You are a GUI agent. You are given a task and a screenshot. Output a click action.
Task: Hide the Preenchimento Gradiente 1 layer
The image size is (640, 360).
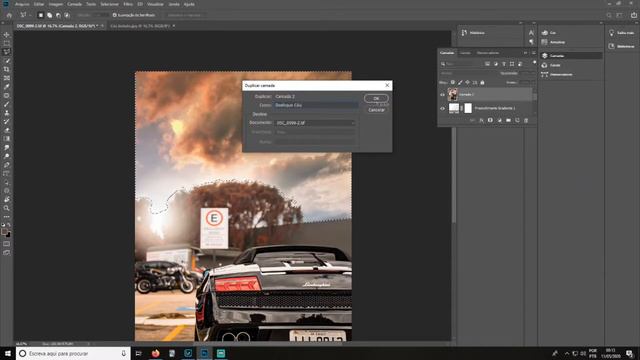(x=442, y=108)
